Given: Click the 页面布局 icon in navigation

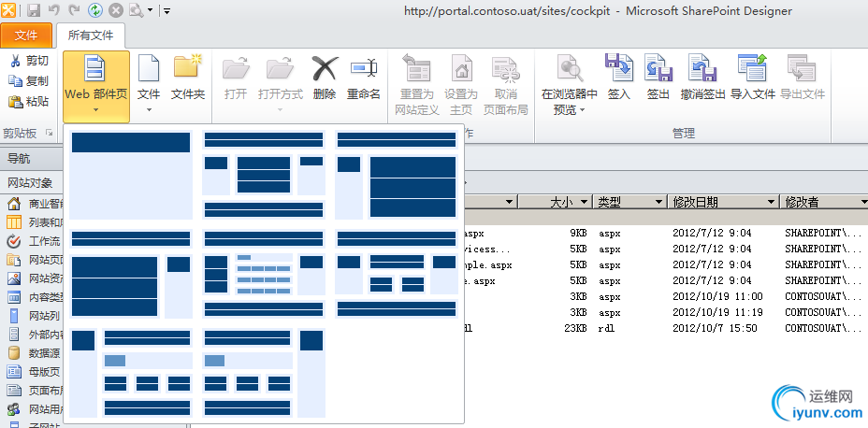Looking at the screenshot, I should (x=14, y=391).
